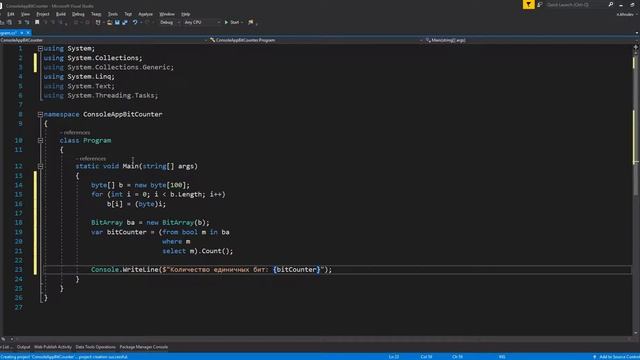Open the Edit menu

point(11,14)
